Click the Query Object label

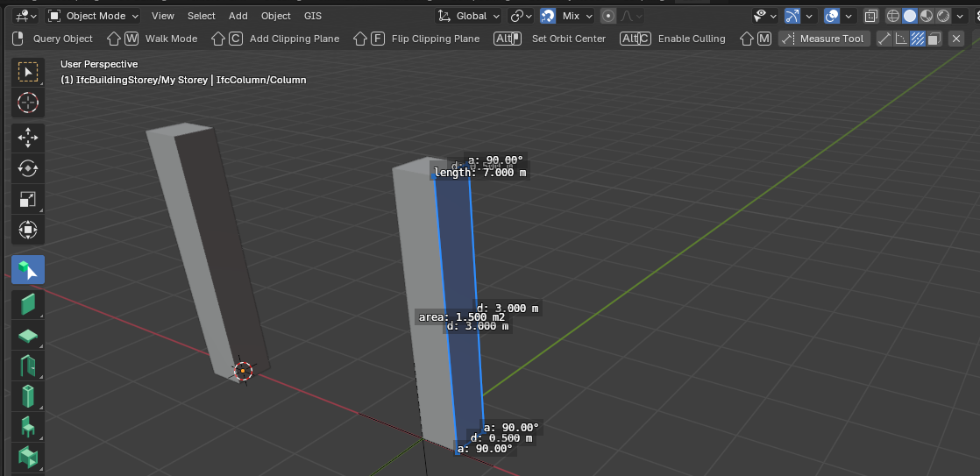click(x=62, y=39)
